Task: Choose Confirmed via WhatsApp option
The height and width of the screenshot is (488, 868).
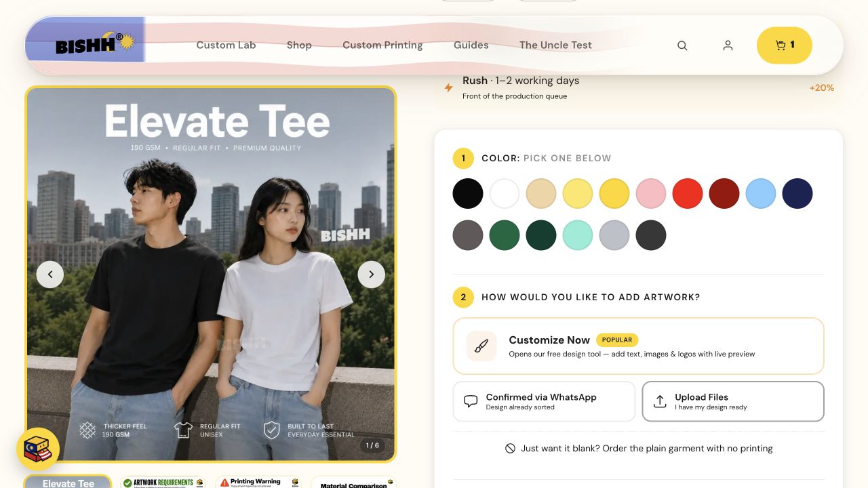Action: (x=544, y=401)
